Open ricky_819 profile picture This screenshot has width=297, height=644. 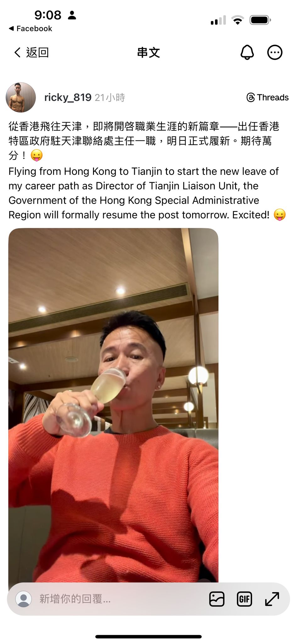pos(21,97)
